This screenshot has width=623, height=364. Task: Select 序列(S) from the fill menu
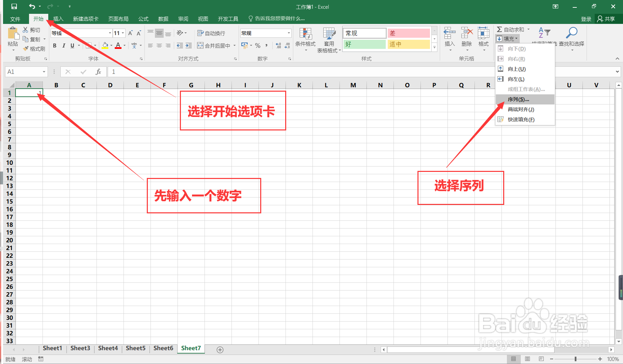518,99
